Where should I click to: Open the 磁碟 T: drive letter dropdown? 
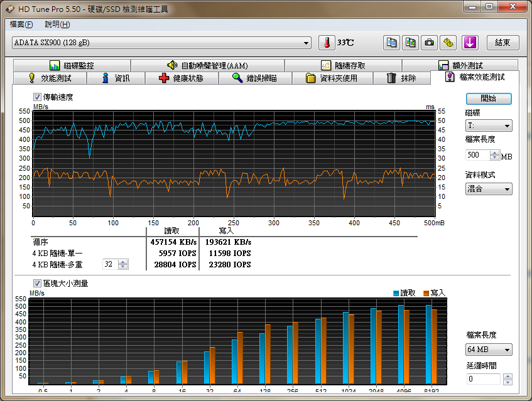coord(488,126)
